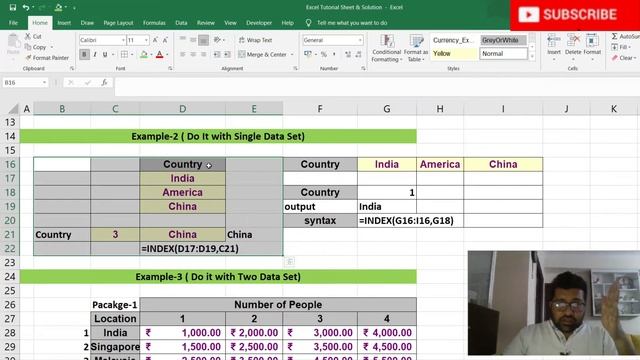Align text to the left
Image resolution: width=640 pixels, height=360 pixels.
(182, 54)
